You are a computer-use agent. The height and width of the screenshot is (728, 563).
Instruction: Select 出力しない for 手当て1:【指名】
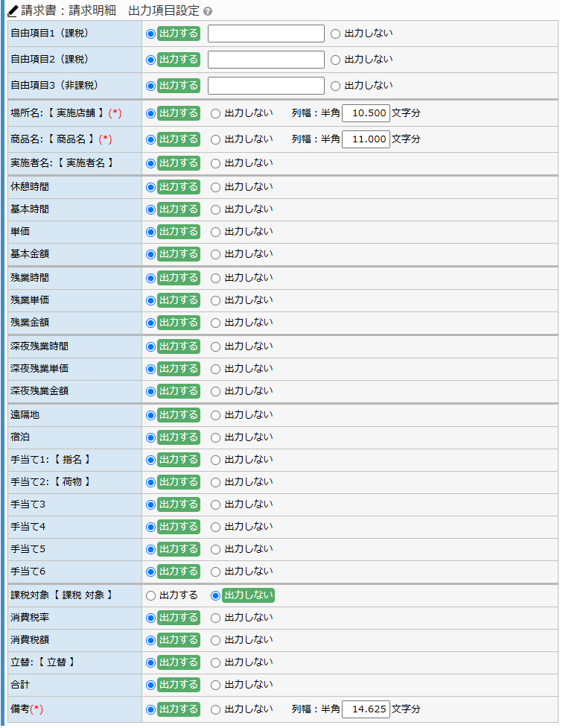pos(215,460)
